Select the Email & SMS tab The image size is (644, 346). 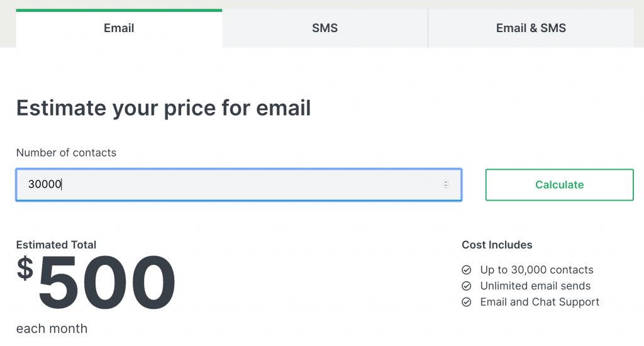(x=531, y=28)
